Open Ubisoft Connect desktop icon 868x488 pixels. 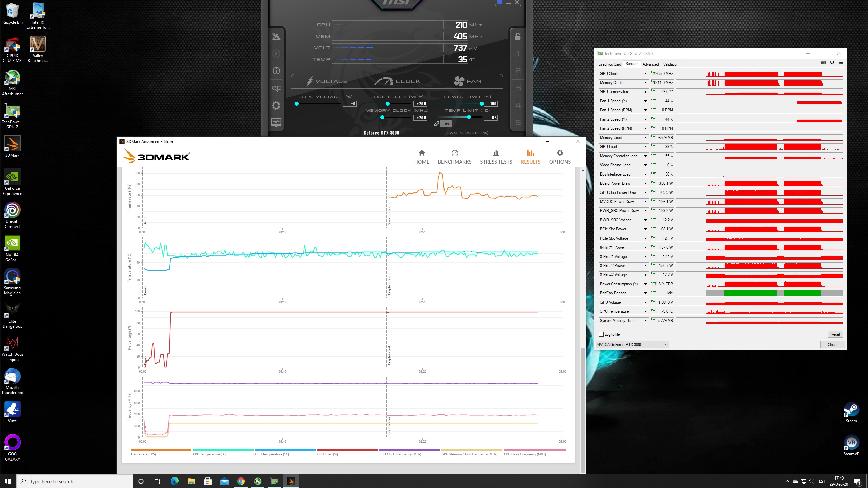pos(13,215)
